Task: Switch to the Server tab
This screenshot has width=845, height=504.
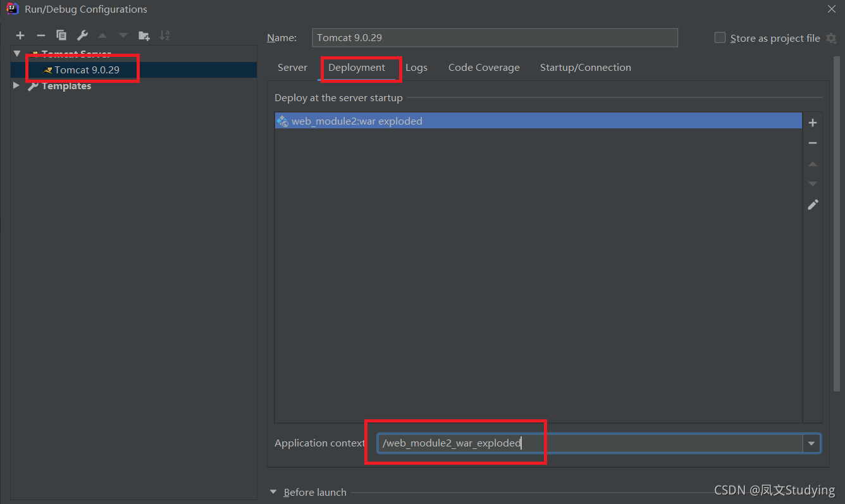Action: [292, 68]
